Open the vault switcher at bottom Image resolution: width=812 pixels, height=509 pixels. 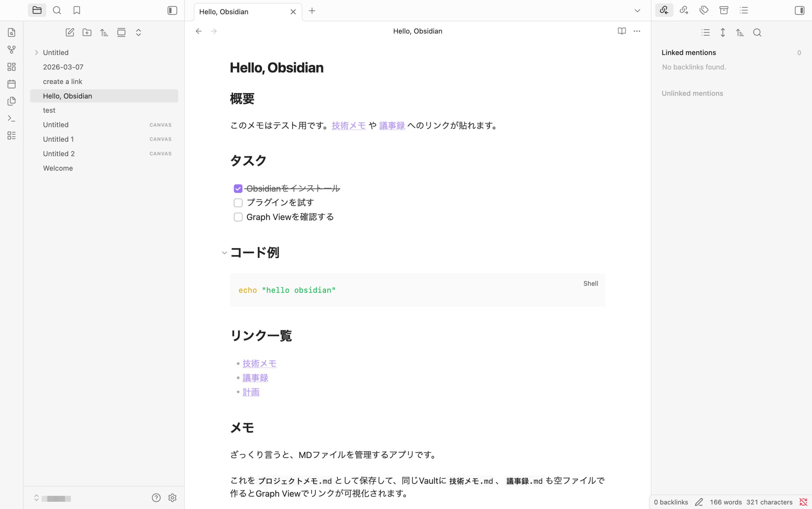point(52,498)
